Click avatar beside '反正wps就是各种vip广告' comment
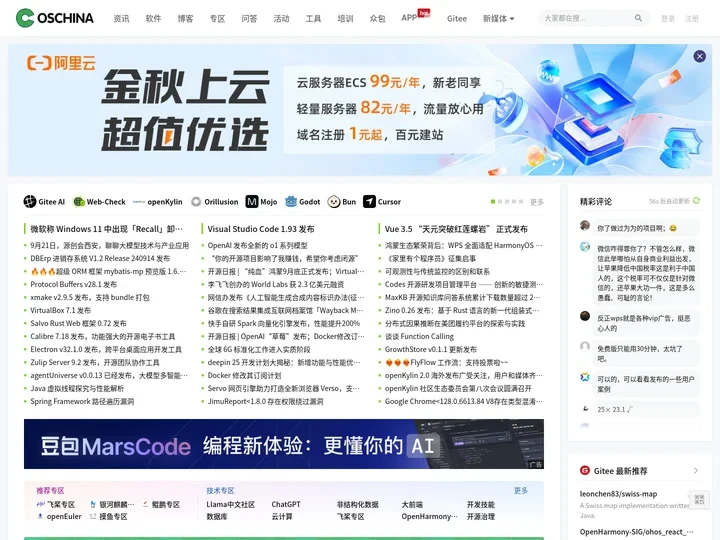Screen dimensions: 720x540 click(x=585, y=316)
